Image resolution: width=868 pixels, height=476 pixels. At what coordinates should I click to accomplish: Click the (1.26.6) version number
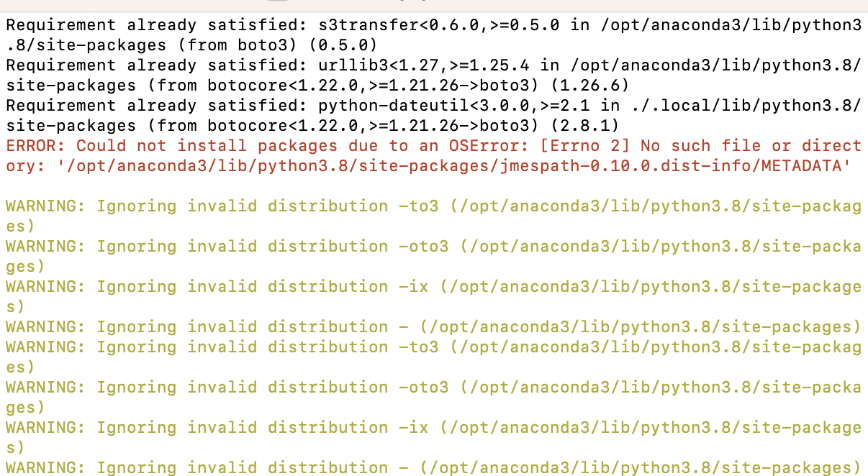point(589,86)
